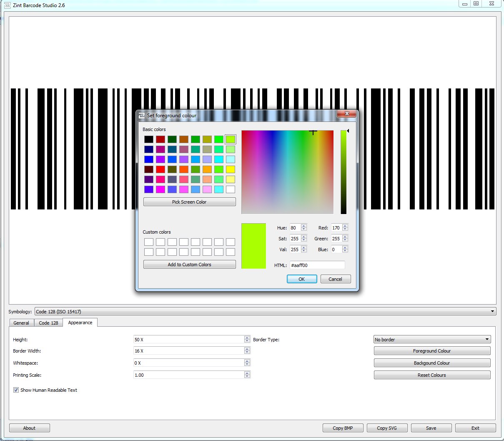Click Copy SVG
The image size is (504, 441).
pyautogui.click(x=387, y=428)
